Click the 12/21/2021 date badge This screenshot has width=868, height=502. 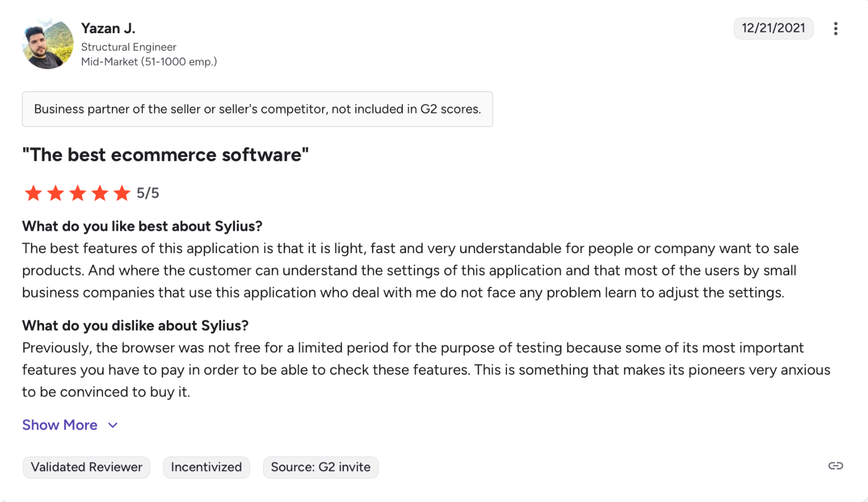pos(773,28)
